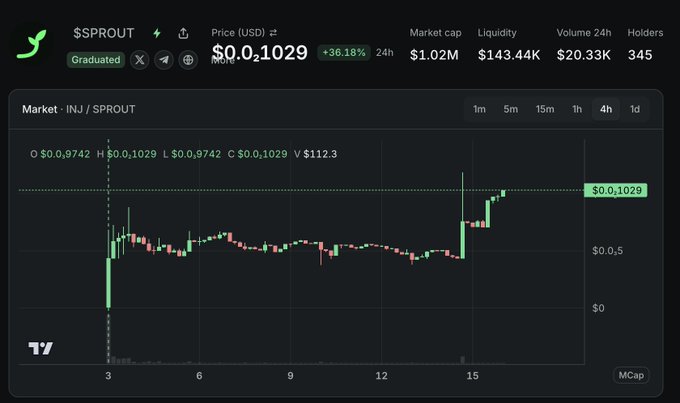Click the green SPROUT token logo
This screenshot has height=403, width=680.
(x=31, y=44)
